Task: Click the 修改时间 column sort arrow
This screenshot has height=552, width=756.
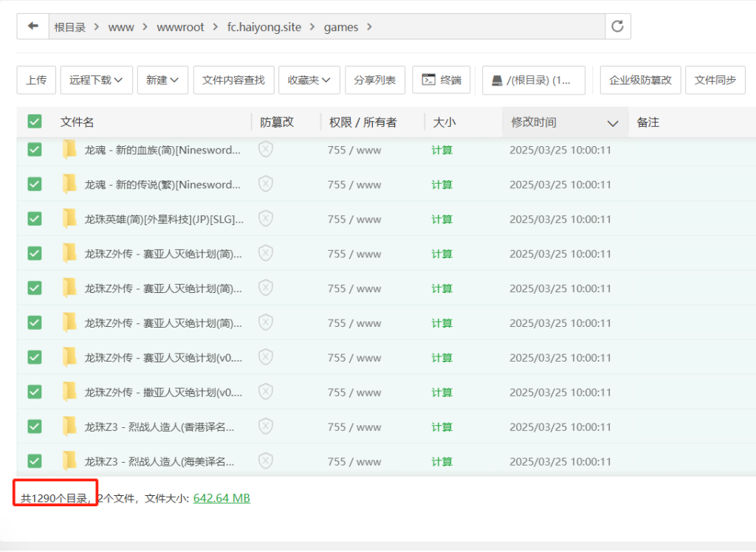Action: [611, 123]
